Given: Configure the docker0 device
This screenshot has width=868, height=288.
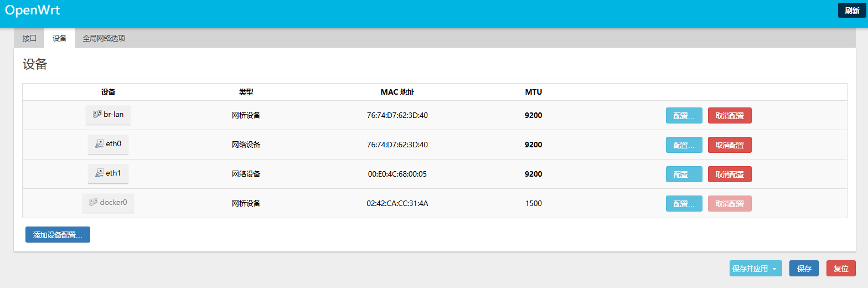Looking at the screenshot, I should coord(684,203).
